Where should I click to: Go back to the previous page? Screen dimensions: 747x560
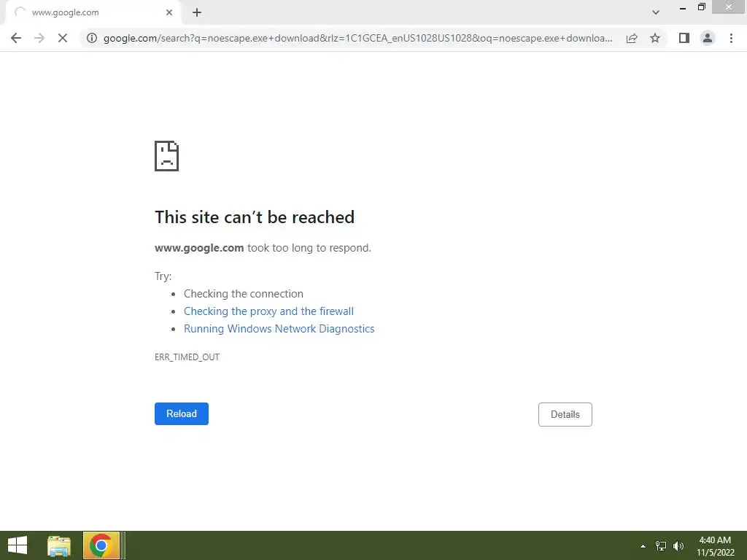click(x=16, y=38)
